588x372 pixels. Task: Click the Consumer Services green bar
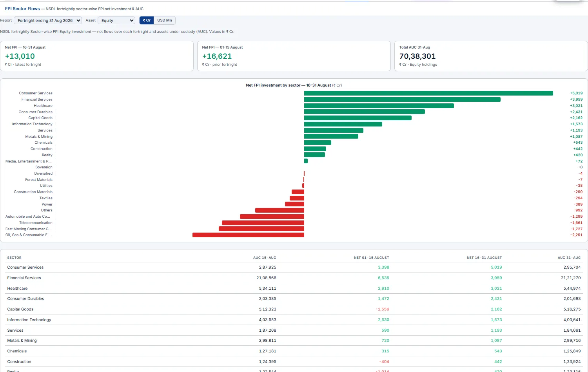tap(428, 93)
